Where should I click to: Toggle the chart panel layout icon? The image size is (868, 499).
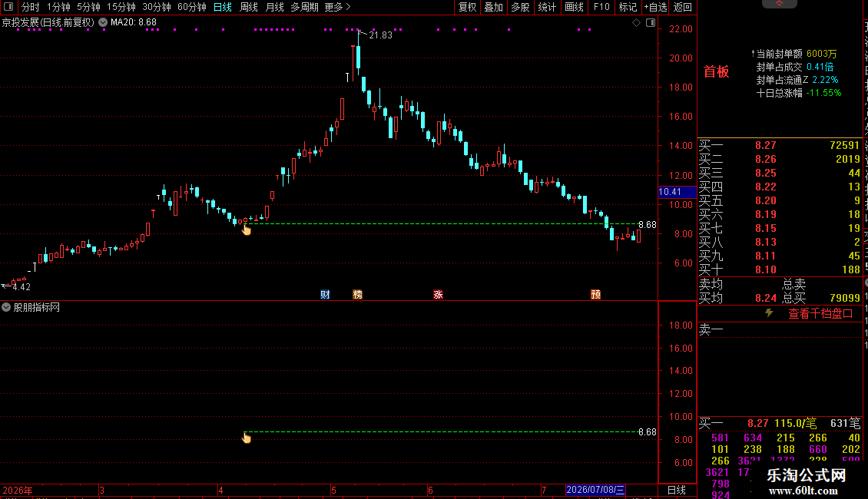651,23
